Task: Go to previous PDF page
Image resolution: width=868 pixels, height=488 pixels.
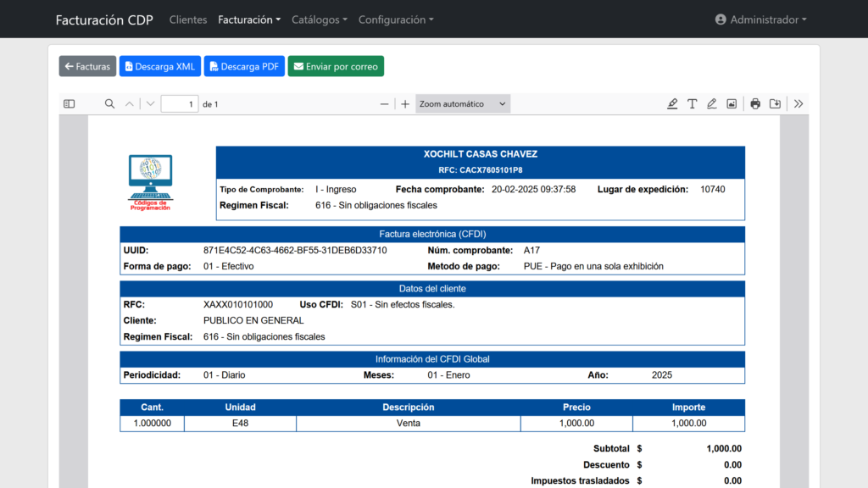Action: 130,104
